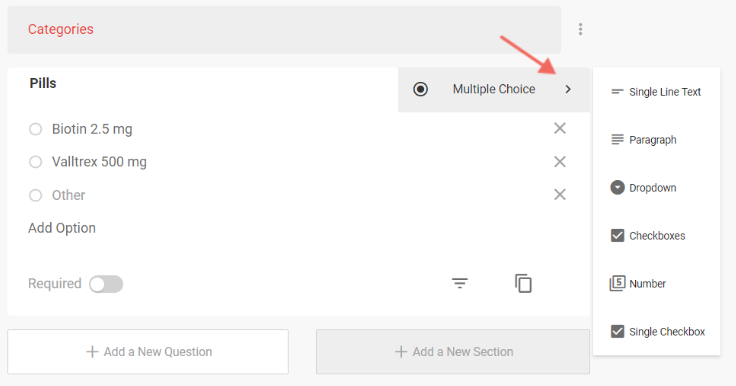Remove the Other option with its X
The image size is (736, 386).
(x=560, y=194)
